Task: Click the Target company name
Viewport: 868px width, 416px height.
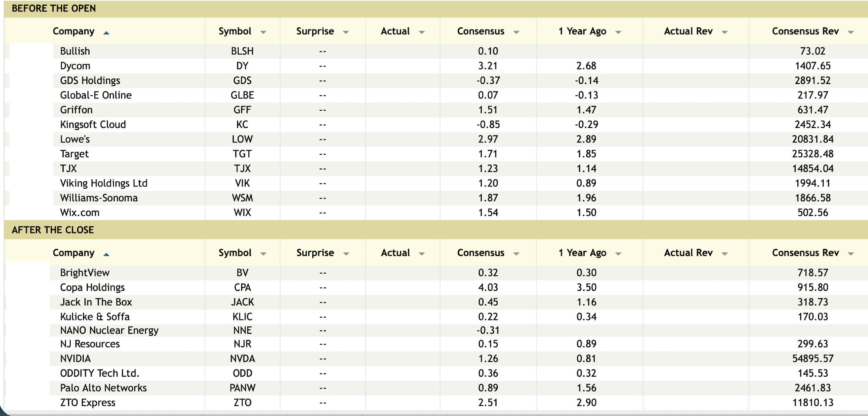Action: 74,154
